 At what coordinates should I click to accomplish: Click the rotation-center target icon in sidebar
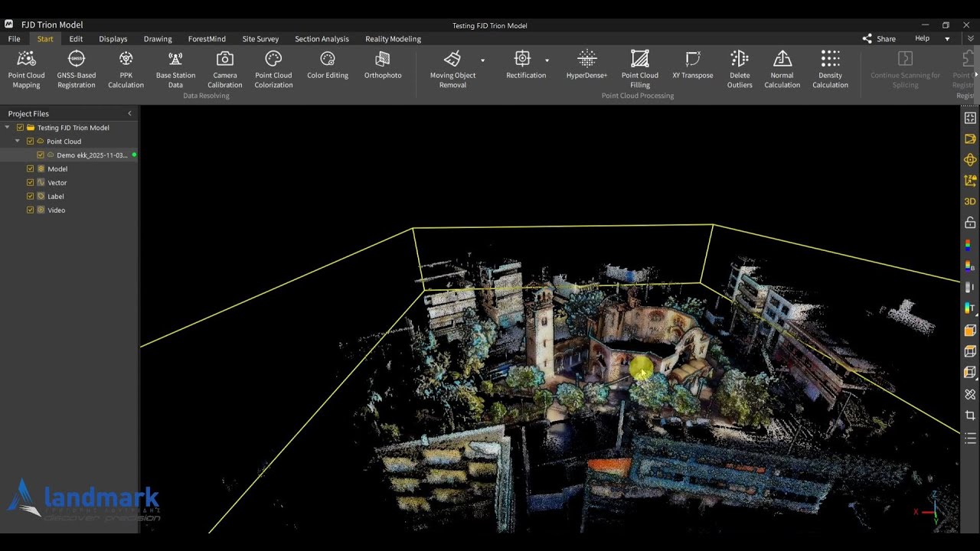(x=970, y=160)
